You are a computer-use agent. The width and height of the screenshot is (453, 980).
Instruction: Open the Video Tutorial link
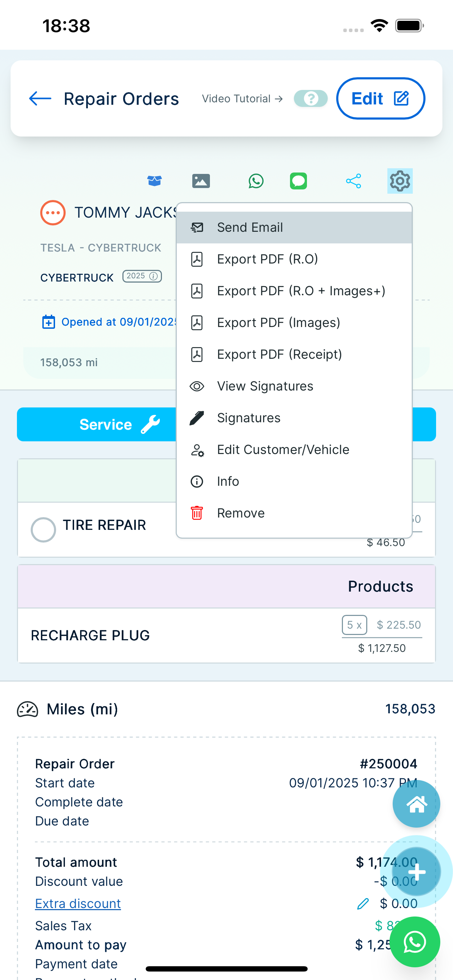tap(242, 99)
